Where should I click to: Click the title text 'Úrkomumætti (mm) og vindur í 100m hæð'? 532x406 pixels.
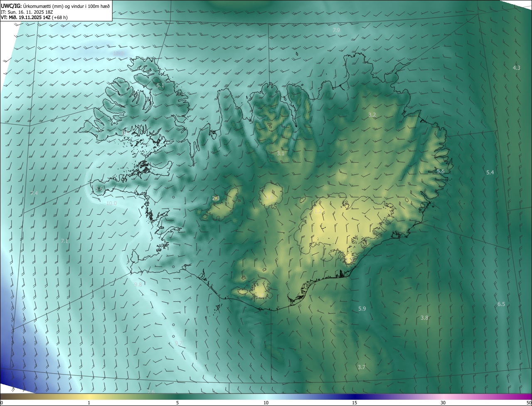tap(66, 6)
